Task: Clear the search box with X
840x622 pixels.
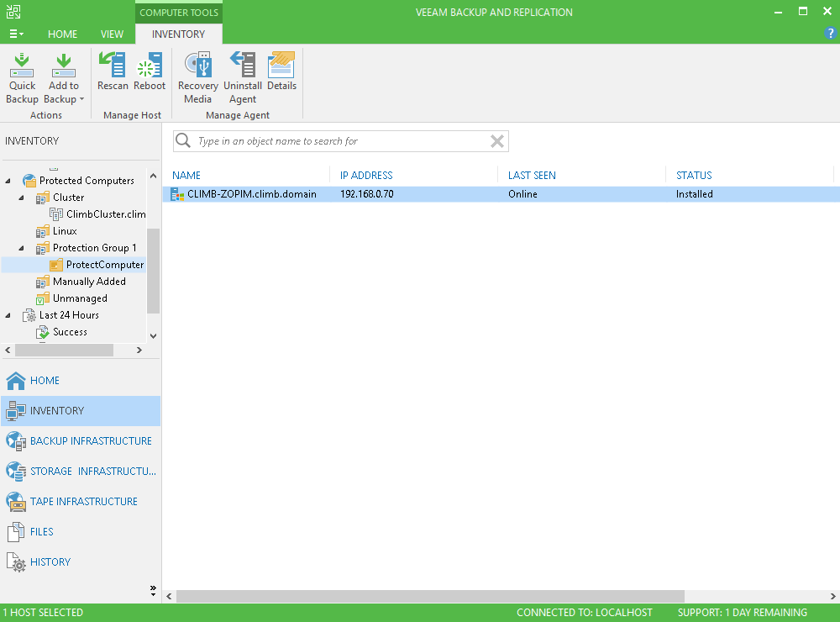Action: click(497, 141)
